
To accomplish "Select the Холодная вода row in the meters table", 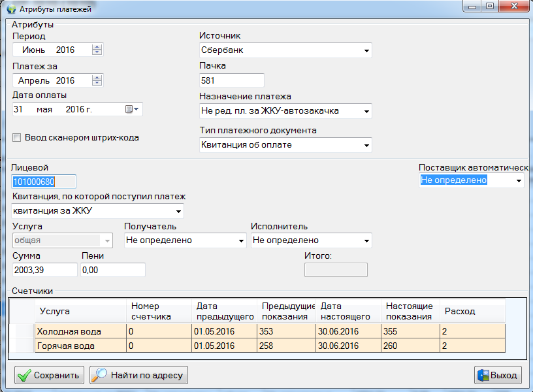I will (80, 331).
